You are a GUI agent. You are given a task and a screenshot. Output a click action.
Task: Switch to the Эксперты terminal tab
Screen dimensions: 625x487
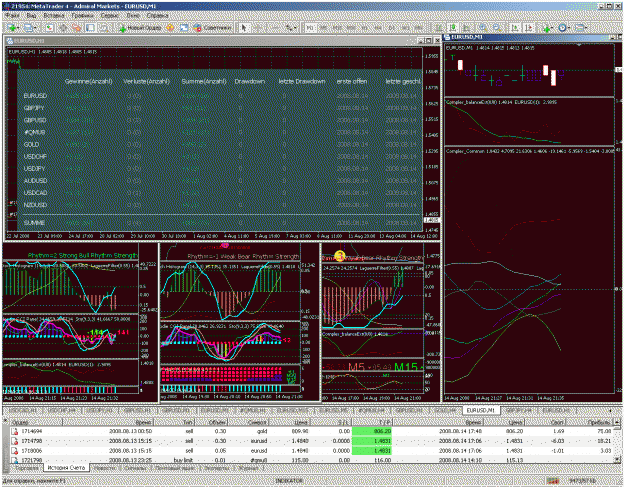tap(216, 468)
